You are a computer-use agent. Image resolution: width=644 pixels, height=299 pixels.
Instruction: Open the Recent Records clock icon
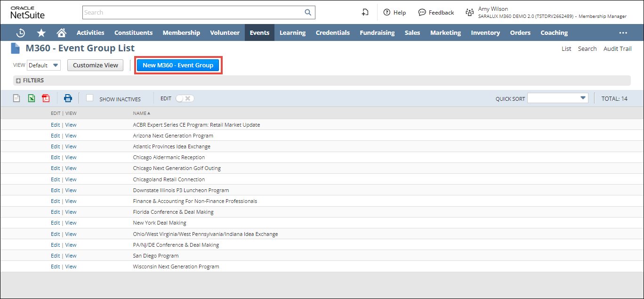(21, 33)
